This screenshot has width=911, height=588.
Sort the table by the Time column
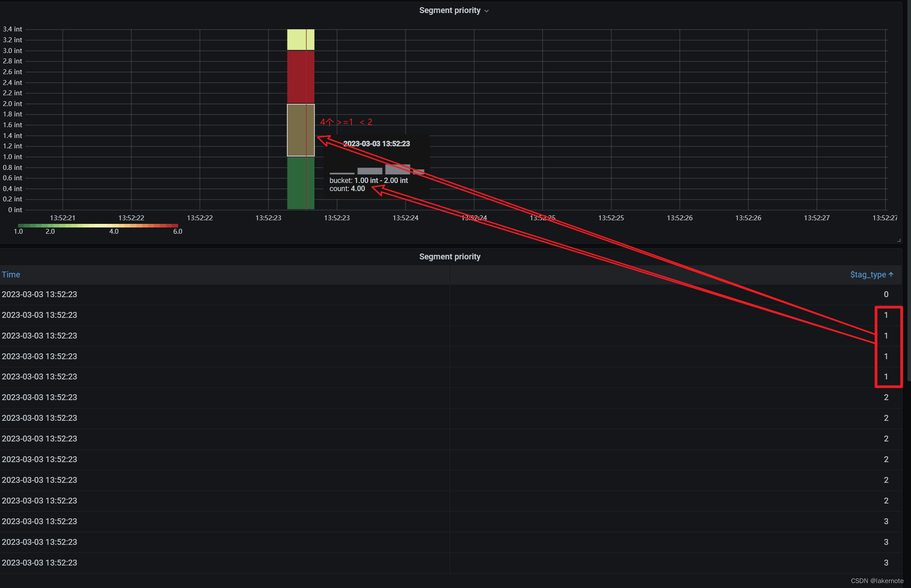click(11, 275)
